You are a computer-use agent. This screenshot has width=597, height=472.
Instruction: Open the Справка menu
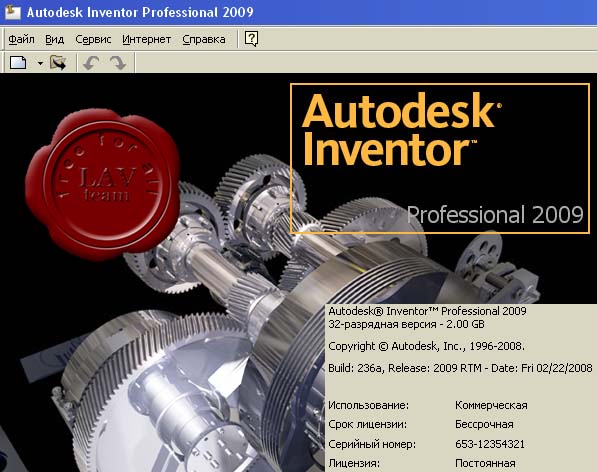[x=204, y=39]
